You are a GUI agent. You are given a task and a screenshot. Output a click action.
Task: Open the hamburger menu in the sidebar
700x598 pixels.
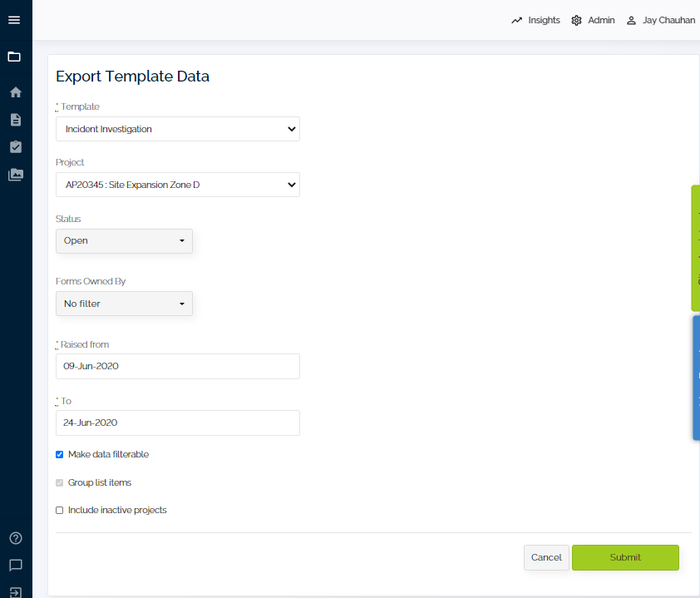coord(14,20)
